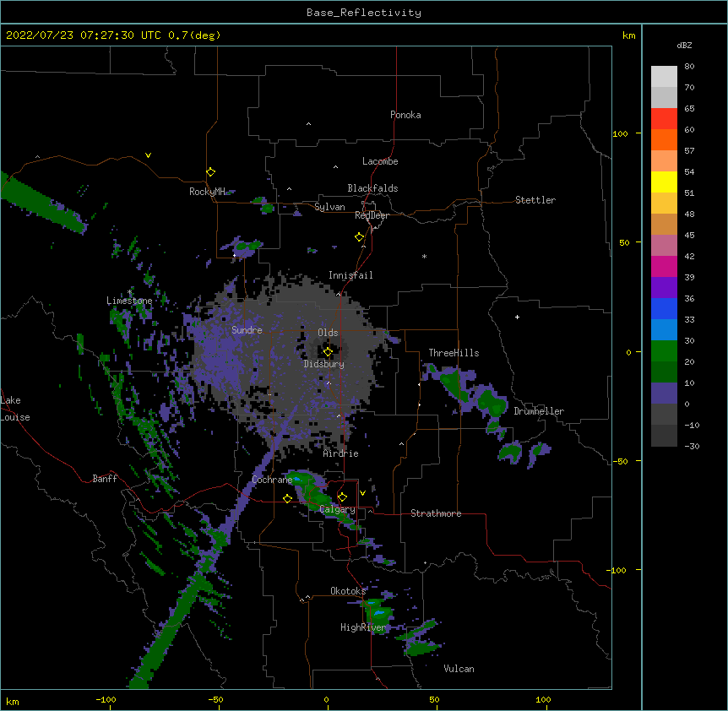Click the dBZ legend heading
This screenshot has width=728, height=711.
pyautogui.click(x=684, y=45)
